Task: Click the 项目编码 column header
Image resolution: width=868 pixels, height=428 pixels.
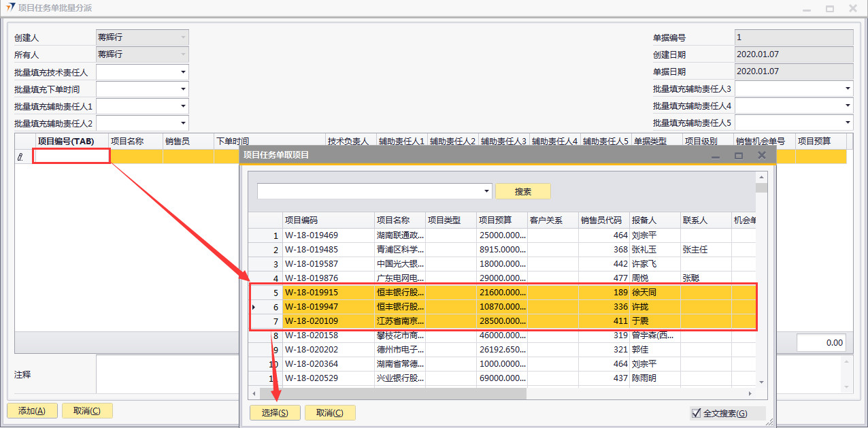Action: 328,220
